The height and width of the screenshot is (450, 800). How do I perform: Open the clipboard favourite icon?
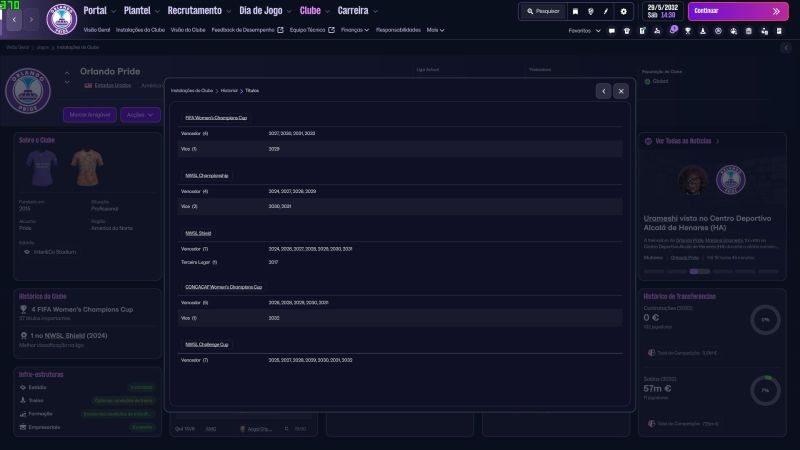[x=642, y=31]
